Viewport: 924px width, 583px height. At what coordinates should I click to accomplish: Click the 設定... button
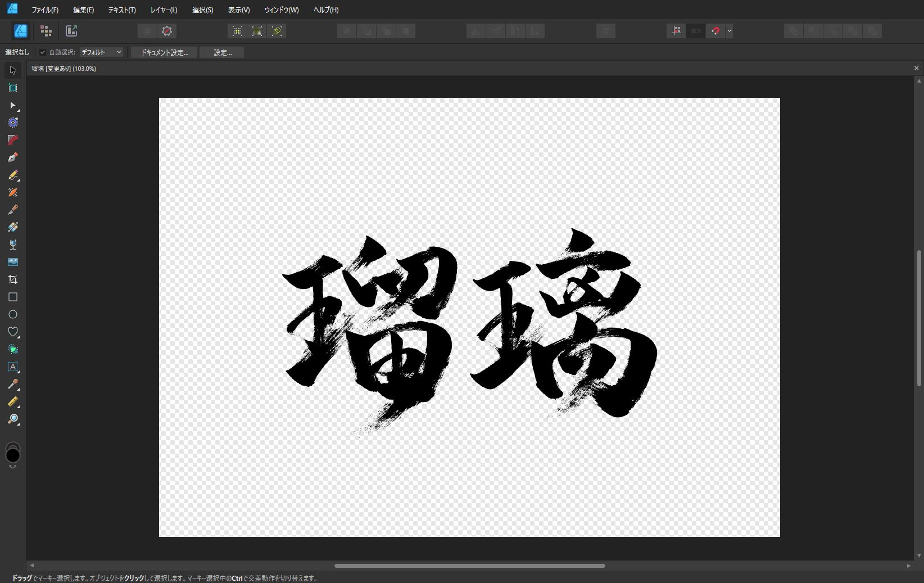point(222,52)
